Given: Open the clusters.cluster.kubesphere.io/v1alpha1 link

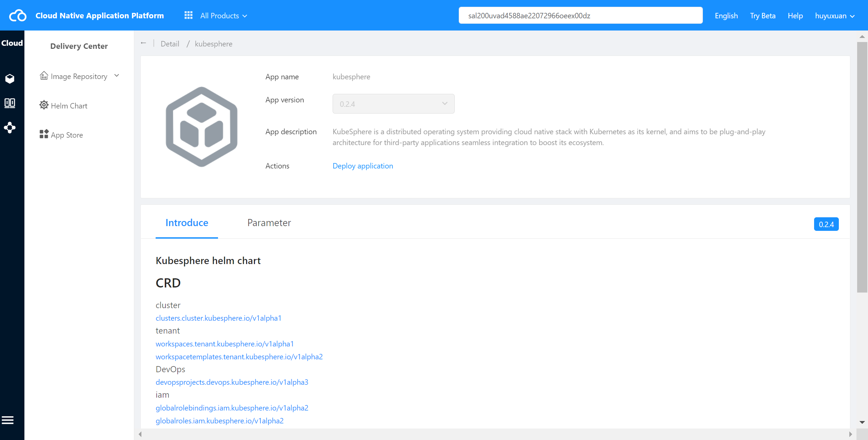Looking at the screenshot, I should coord(218,318).
